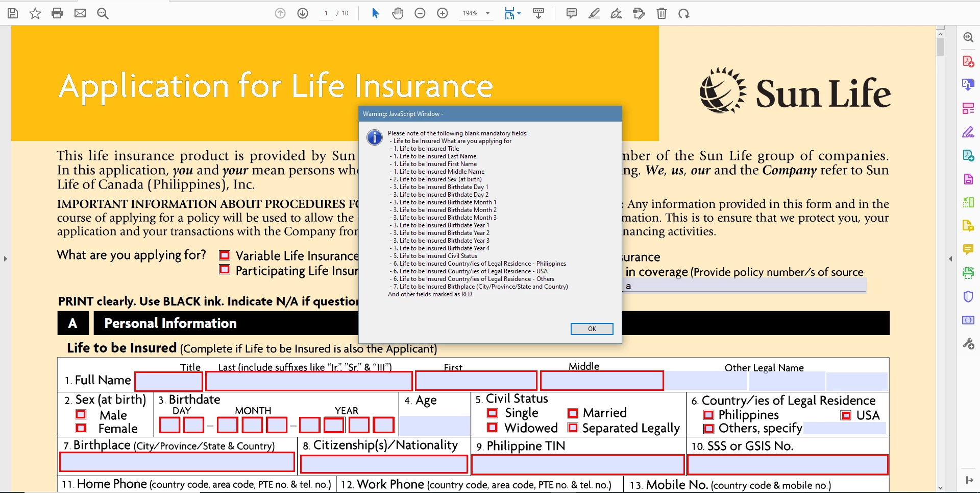Collapse the right tools pane arrow
Viewport: 980px width, 493px height.
(x=950, y=259)
